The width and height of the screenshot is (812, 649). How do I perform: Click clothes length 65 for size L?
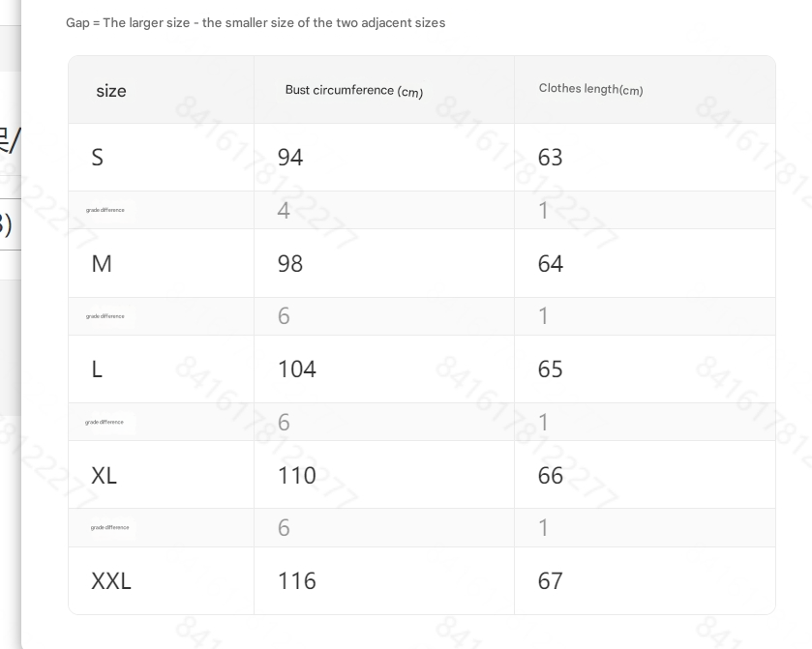click(x=551, y=369)
